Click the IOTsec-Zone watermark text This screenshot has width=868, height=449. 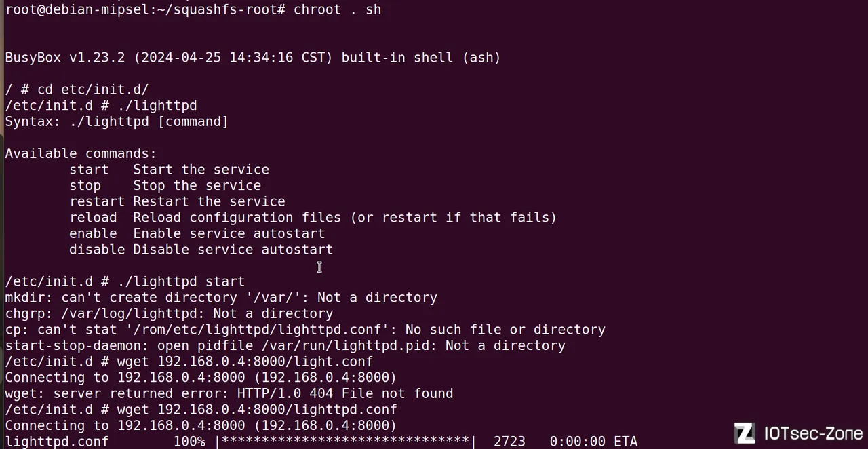[813, 433]
